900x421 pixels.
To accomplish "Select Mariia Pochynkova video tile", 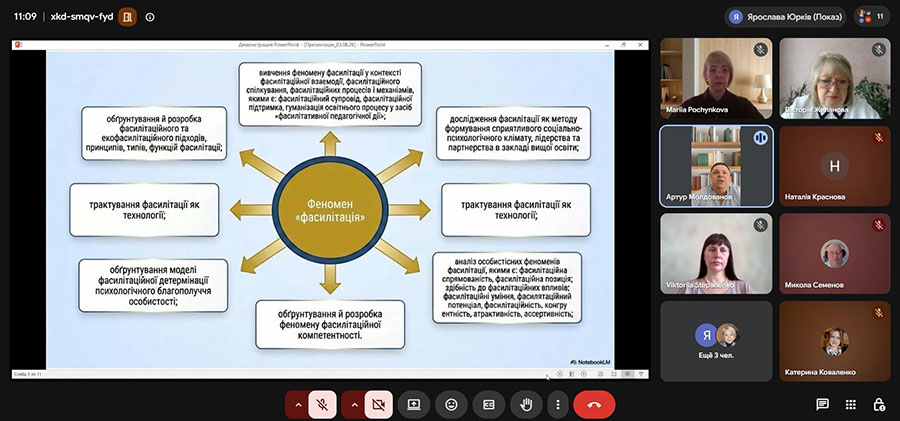I will 716,78.
